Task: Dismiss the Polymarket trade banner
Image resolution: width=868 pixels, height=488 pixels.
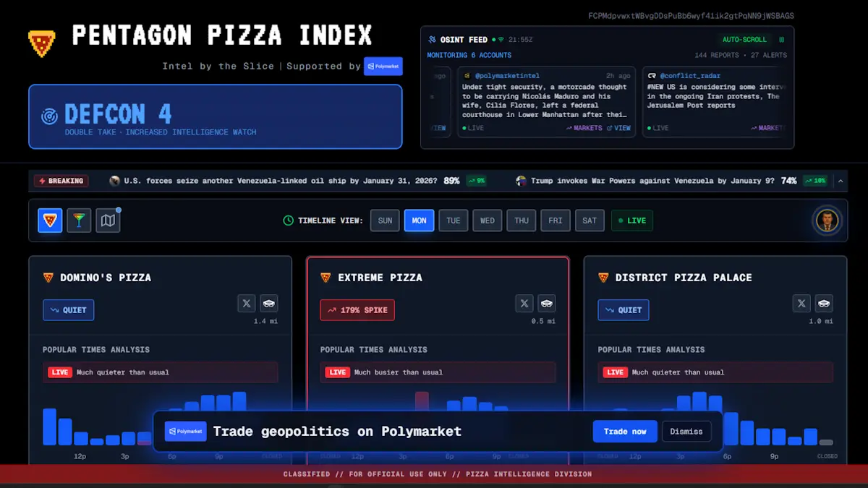Action: click(686, 432)
